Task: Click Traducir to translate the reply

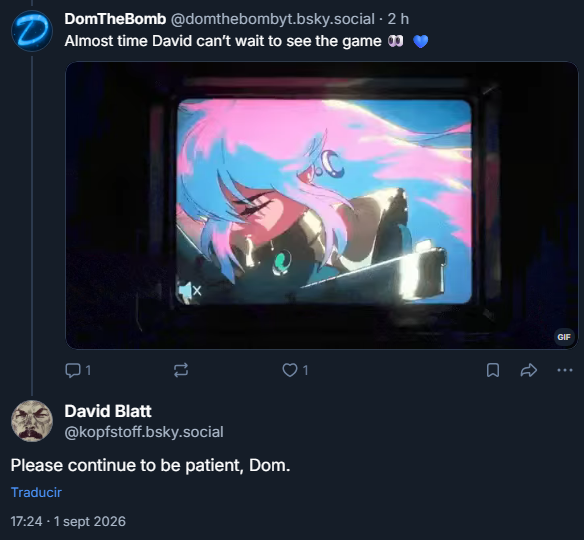Action: click(x=36, y=492)
